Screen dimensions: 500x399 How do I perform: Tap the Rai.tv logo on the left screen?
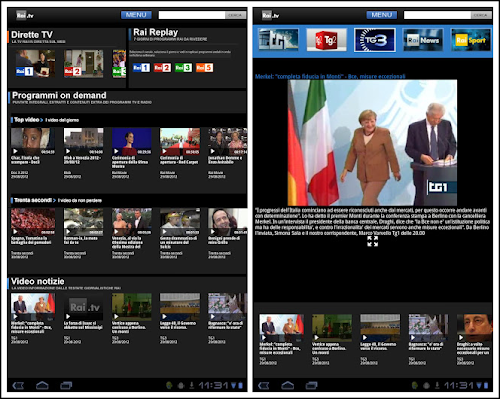click(25, 15)
